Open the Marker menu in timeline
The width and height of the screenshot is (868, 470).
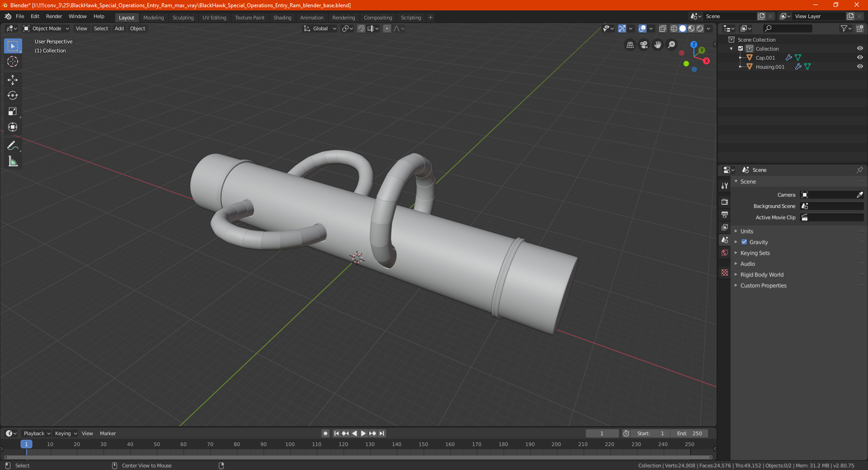[108, 433]
